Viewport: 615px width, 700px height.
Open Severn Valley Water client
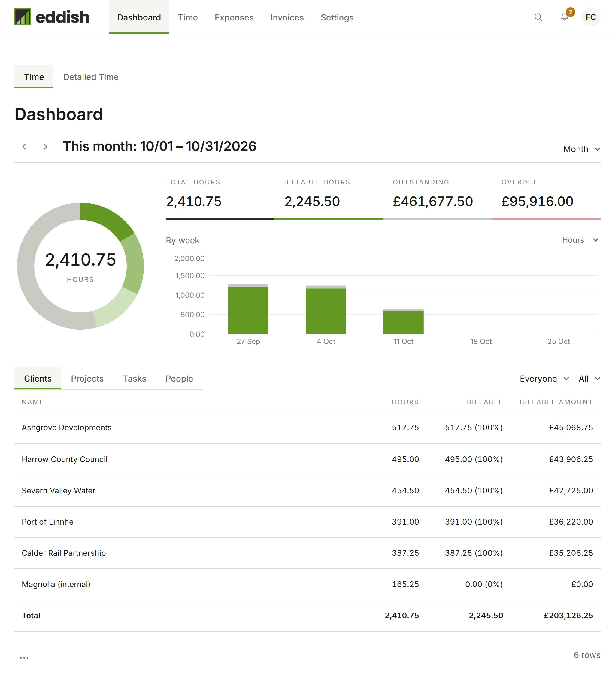pos(59,490)
